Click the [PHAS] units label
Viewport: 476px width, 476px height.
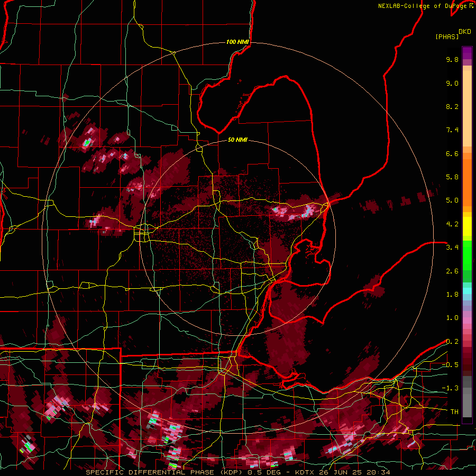pyautogui.click(x=447, y=36)
